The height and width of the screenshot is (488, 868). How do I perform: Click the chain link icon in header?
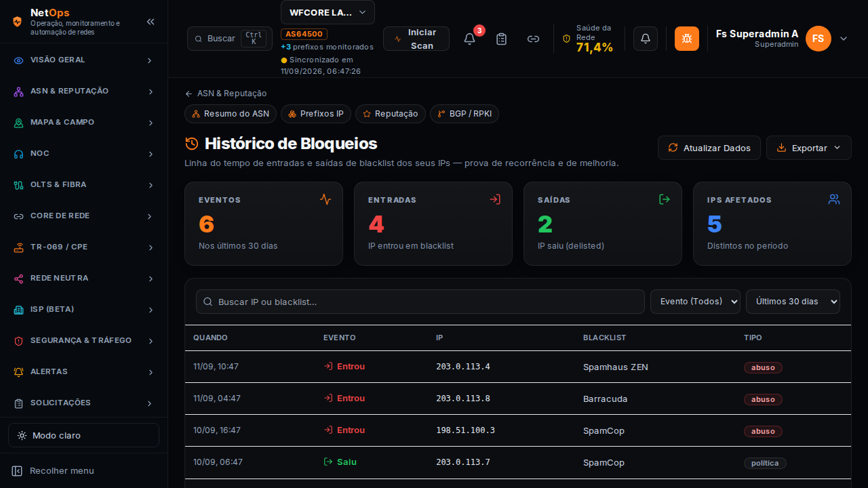coord(534,39)
